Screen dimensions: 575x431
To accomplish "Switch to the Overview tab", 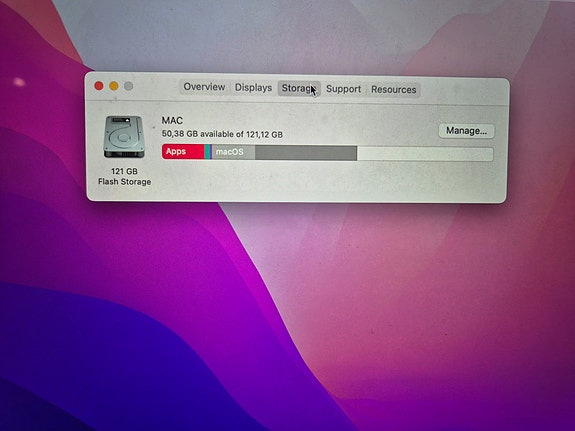I will pyautogui.click(x=204, y=87).
